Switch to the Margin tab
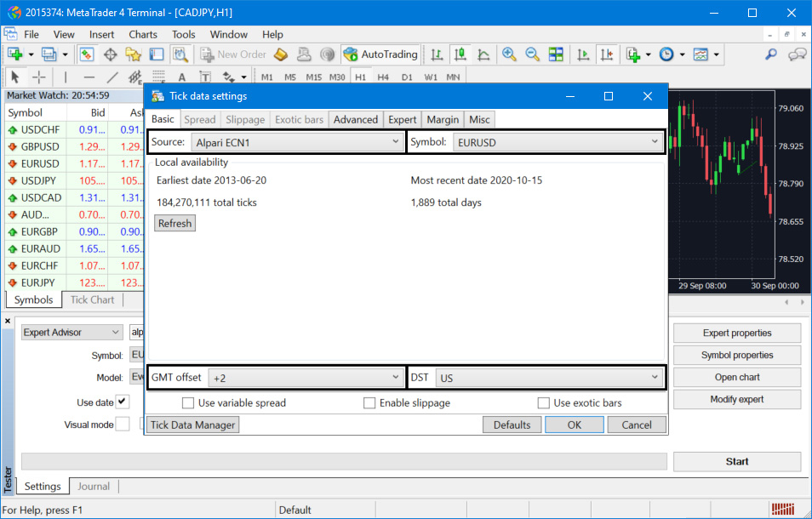 (443, 119)
